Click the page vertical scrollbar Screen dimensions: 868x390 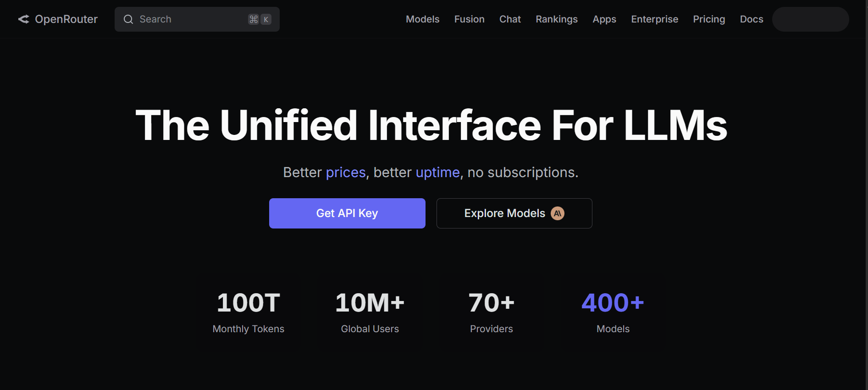click(866, 195)
